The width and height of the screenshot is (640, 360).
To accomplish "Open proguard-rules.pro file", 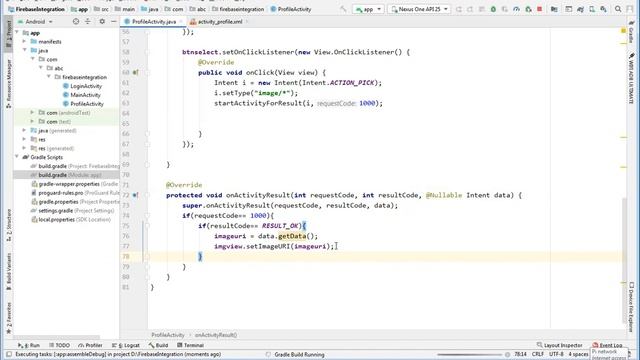I will tap(75, 193).
